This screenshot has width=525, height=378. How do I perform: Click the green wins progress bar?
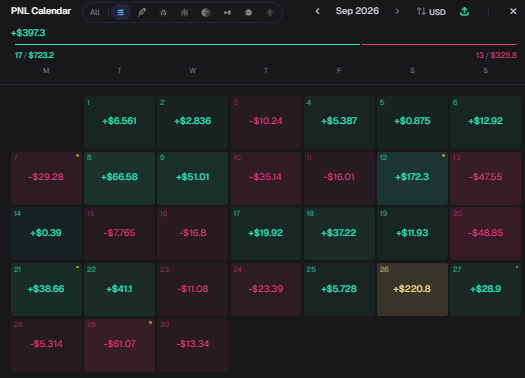[188, 44]
